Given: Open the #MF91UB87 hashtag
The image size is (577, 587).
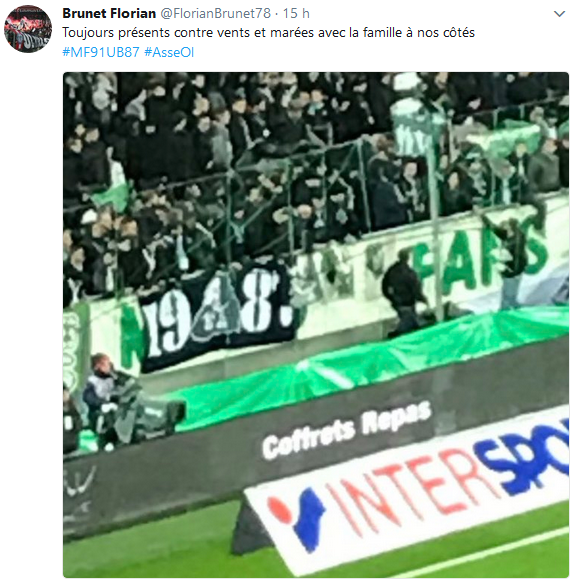Looking at the screenshot, I should click(x=101, y=52).
